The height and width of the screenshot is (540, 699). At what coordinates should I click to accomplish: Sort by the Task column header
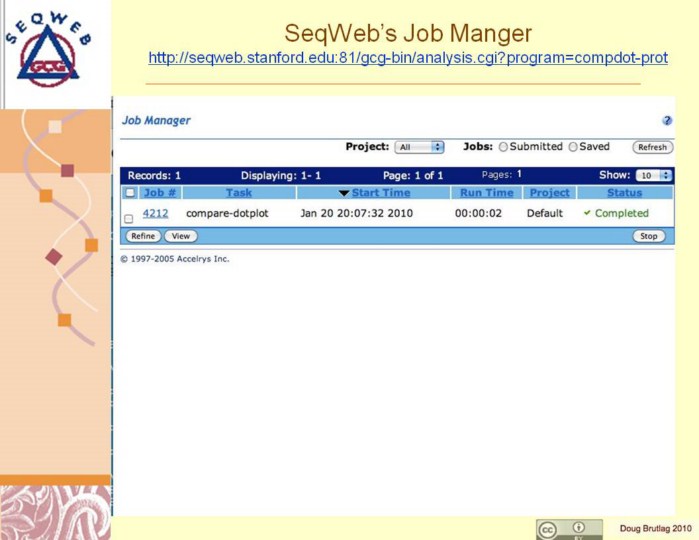point(239,193)
